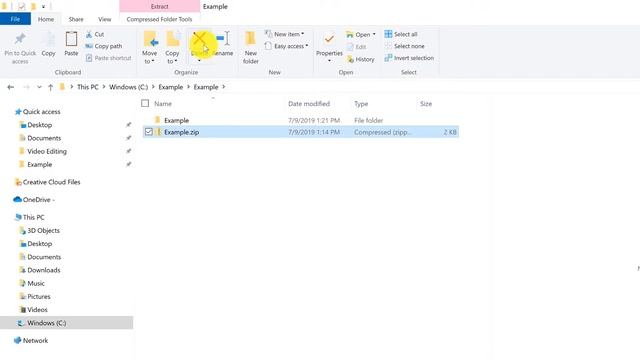The height and width of the screenshot is (360, 640).
Task: Open Network in the navigation pane
Action: 35,340
